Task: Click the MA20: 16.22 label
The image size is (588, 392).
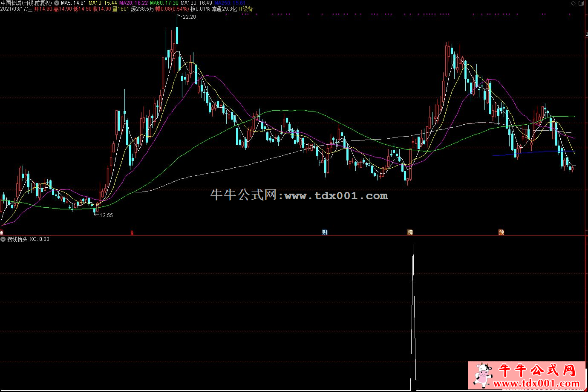Action: (x=133, y=3)
